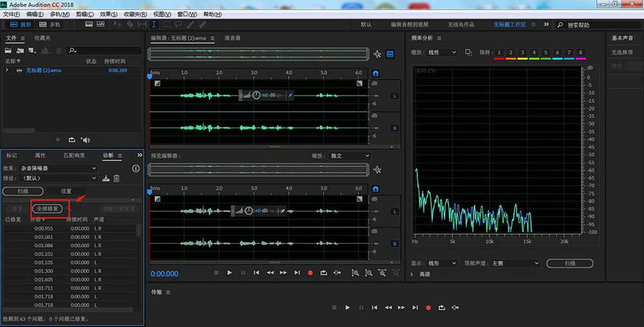This screenshot has height=327, width=644.
Task: Open the 缩放 线性 dropdown in frequency analysis
Action: [442, 52]
